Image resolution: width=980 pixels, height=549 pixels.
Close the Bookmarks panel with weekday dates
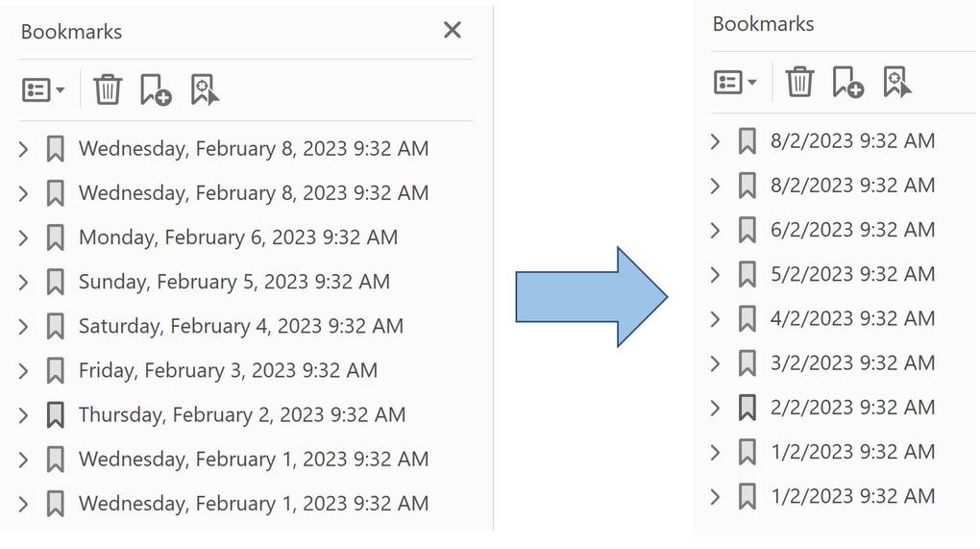[453, 30]
